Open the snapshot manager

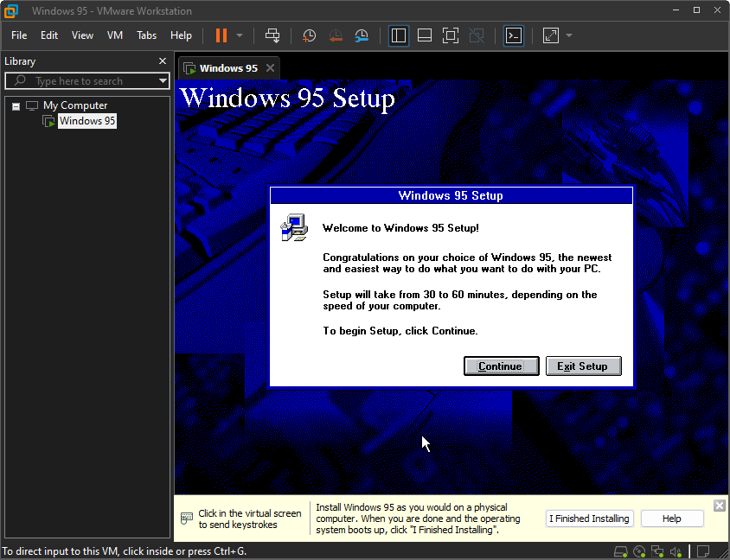click(x=362, y=35)
